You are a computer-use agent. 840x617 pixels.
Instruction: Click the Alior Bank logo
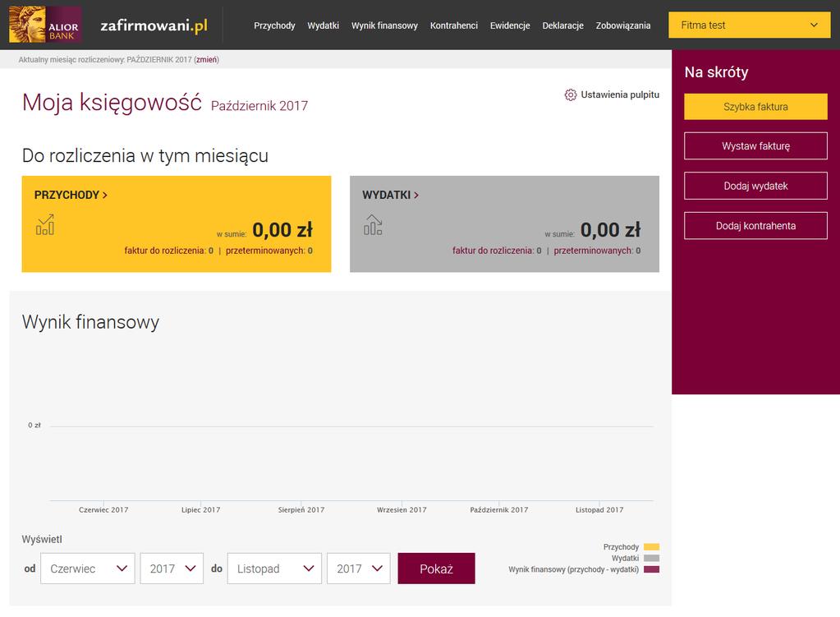(x=45, y=25)
